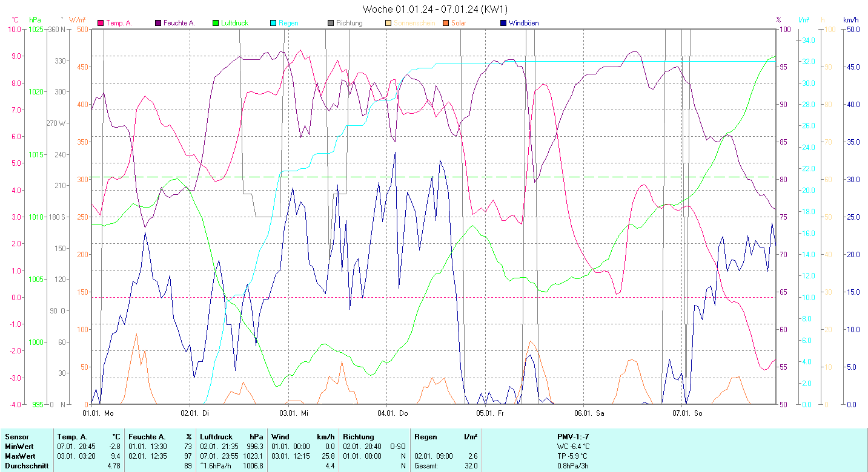
Task: Click the orange Solar legend swatch
Action: [x=446, y=23]
